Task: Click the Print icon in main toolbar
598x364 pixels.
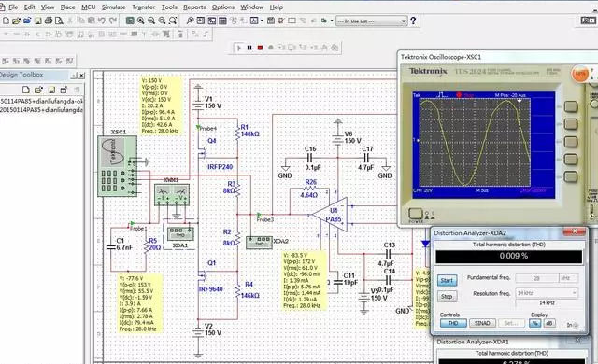Action: 48,21
